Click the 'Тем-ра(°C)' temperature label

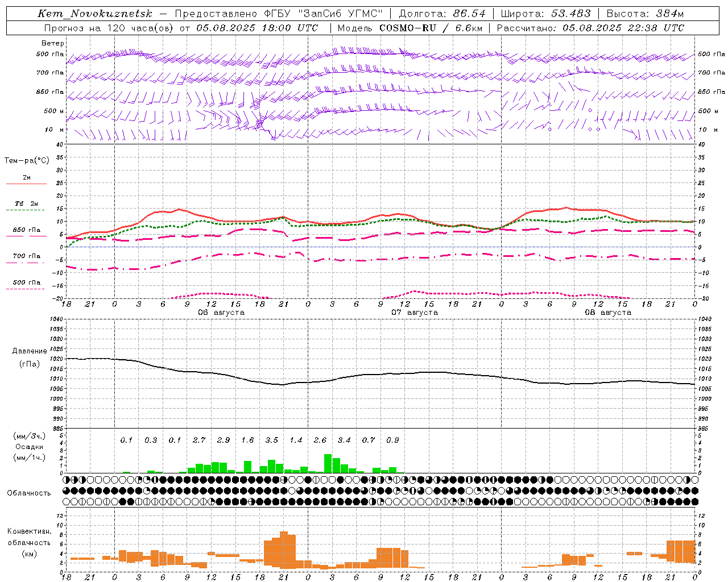[27, 161]
